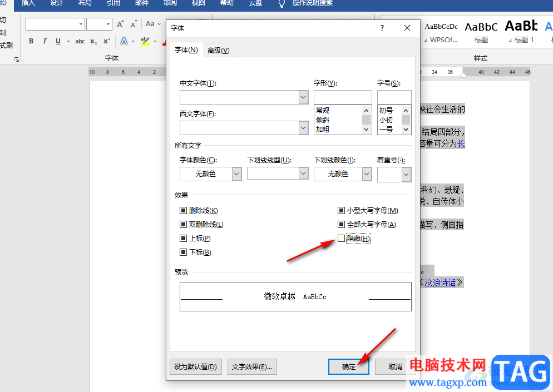Switch to 高级(V) tab
553x392 pixels.
[x=218, y=51]
